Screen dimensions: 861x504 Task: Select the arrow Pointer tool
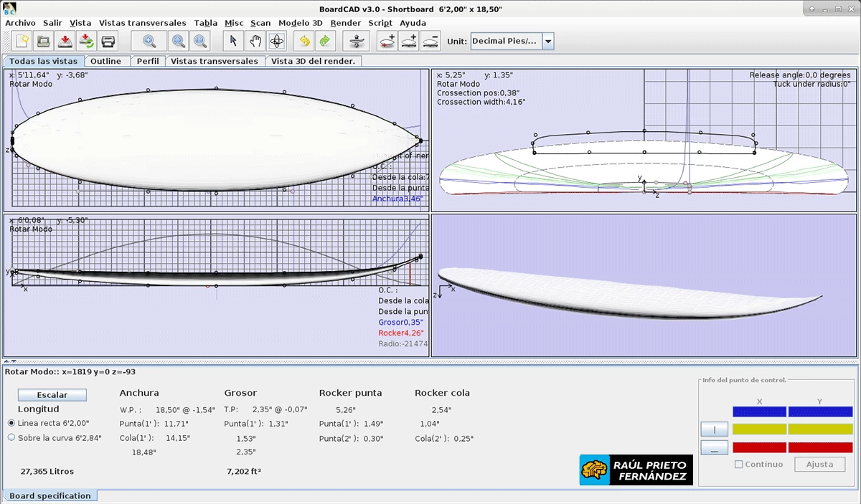click(x=233, y=41)
